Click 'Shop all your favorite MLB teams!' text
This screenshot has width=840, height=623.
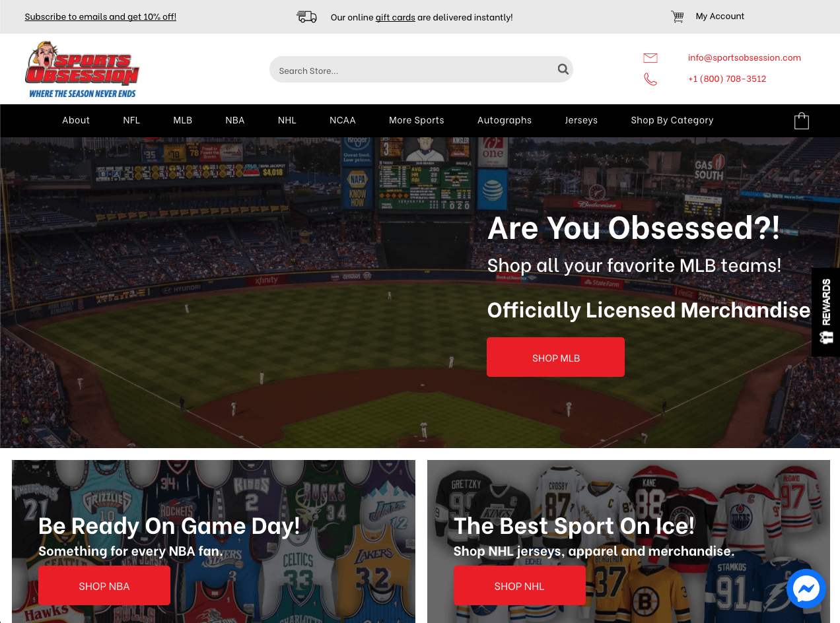pyautogui.click(x=634, y=265)
